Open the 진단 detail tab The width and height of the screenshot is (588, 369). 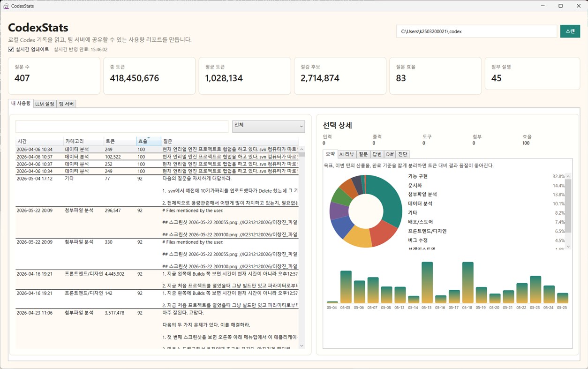[x=403, y=154]
